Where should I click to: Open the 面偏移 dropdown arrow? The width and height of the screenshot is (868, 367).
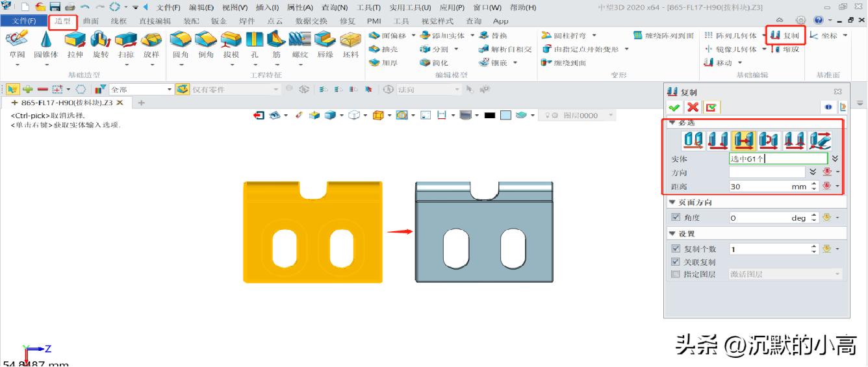pos(413,35)
